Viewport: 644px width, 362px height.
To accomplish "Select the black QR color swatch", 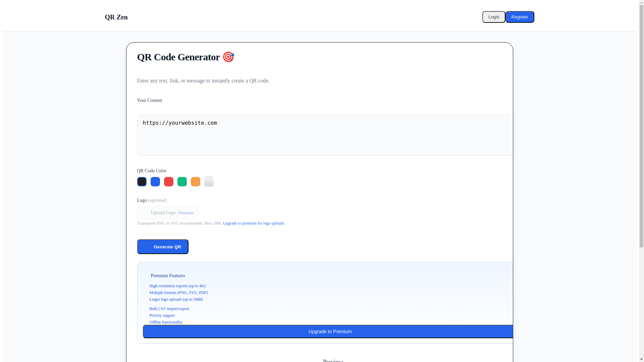I will (x=142, y=182).
